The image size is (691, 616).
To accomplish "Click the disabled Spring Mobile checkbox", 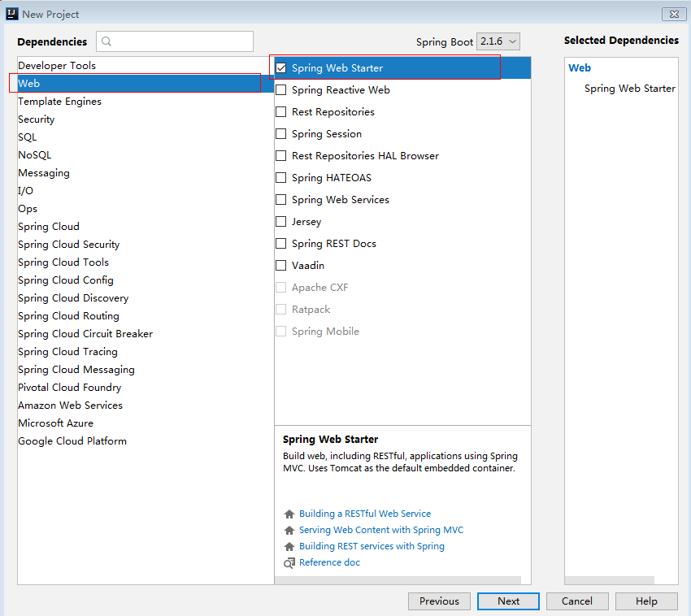I will click(280, 331).
